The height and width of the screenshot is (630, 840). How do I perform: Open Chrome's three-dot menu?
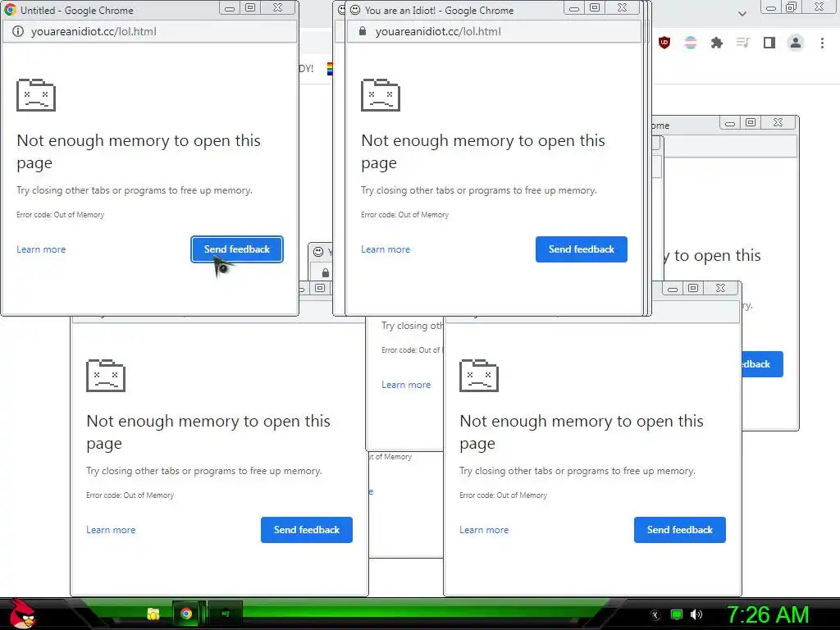click(822, 43)
